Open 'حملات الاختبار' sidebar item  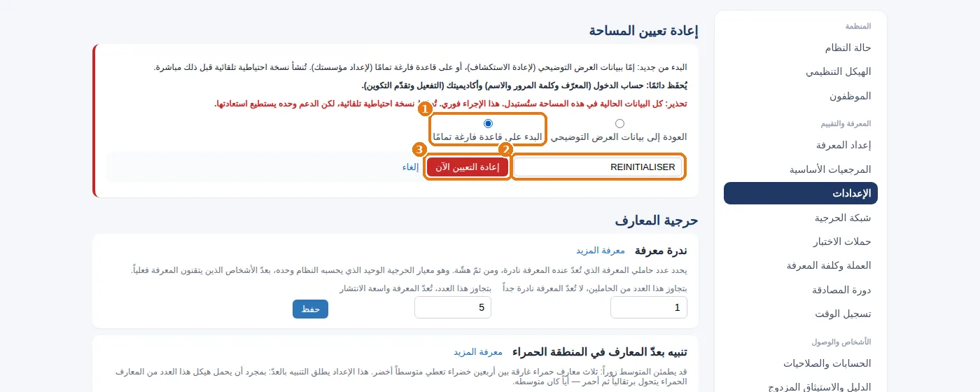coord(801,241)
